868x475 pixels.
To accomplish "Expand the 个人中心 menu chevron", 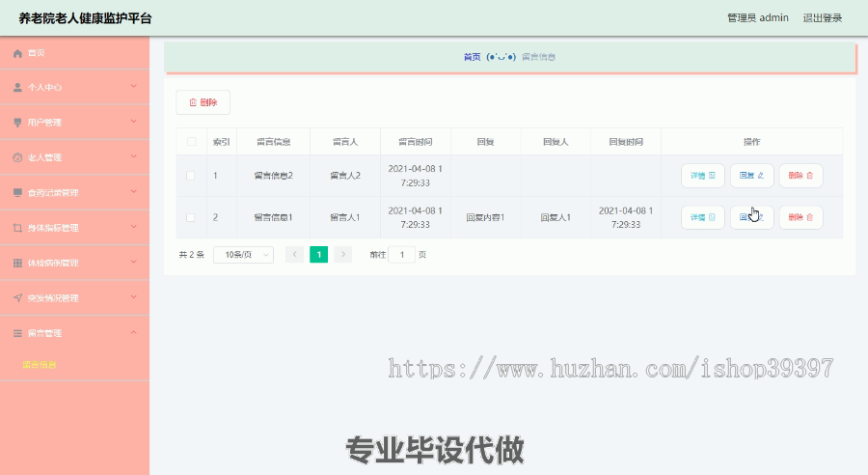I will 133,87.
